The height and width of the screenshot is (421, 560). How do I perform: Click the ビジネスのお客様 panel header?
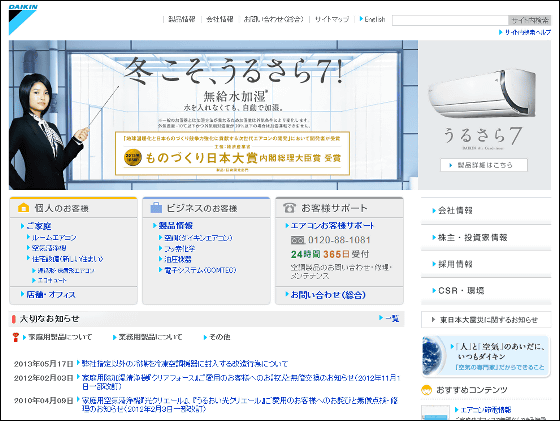206,208
